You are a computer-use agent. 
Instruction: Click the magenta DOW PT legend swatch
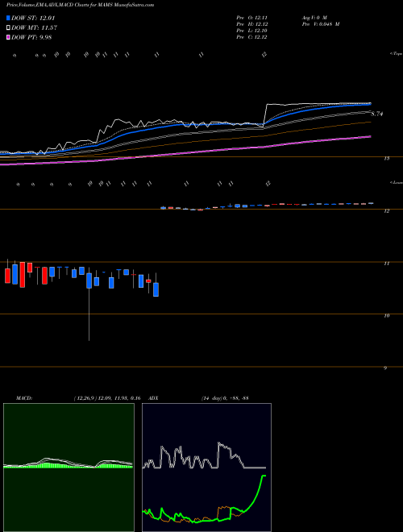8,37
